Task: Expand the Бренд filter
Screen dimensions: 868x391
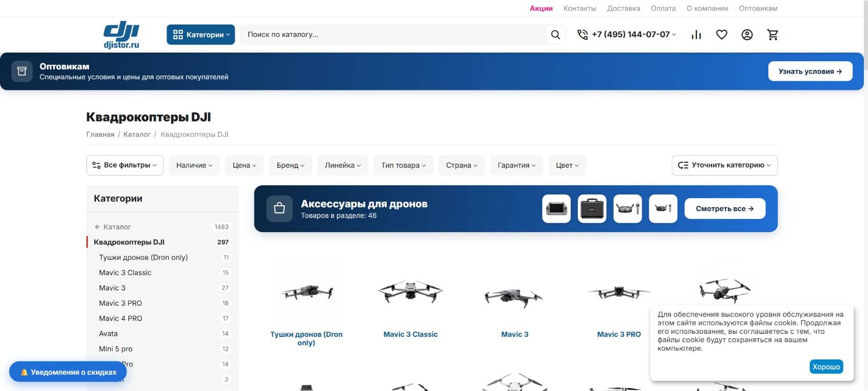Action: click(x=291, y=165)
